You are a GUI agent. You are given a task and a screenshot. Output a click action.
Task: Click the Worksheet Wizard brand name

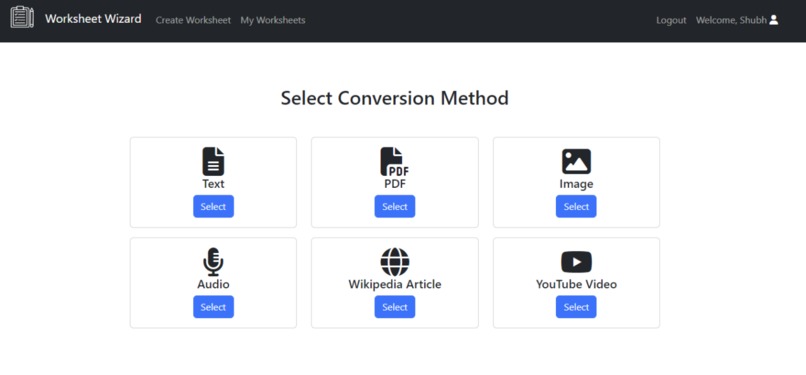click(x=93, y=19)
